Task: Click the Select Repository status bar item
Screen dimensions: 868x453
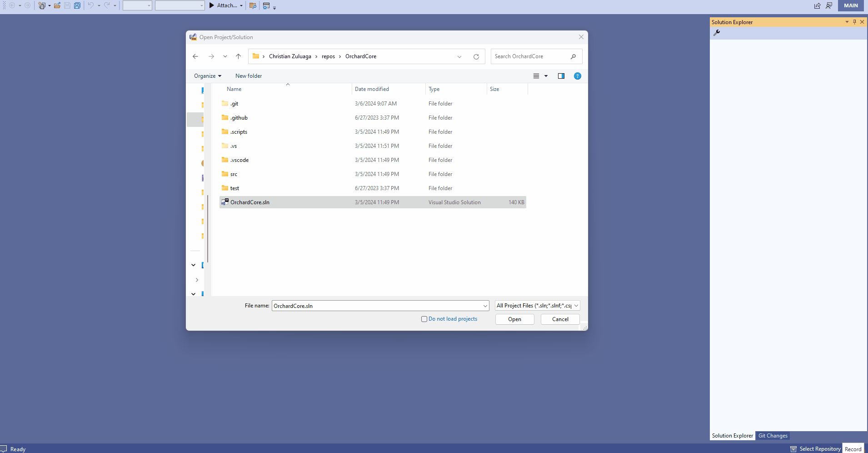Action: pos(816,449)
